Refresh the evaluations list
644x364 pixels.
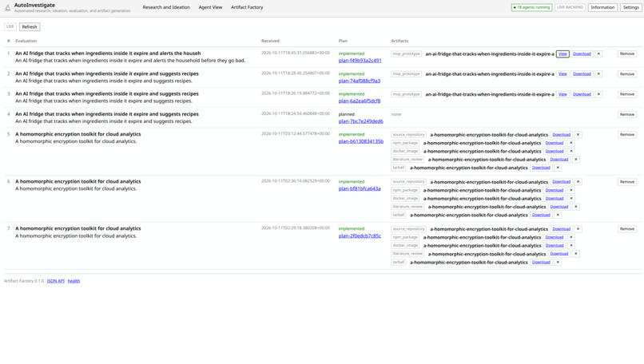30,26
